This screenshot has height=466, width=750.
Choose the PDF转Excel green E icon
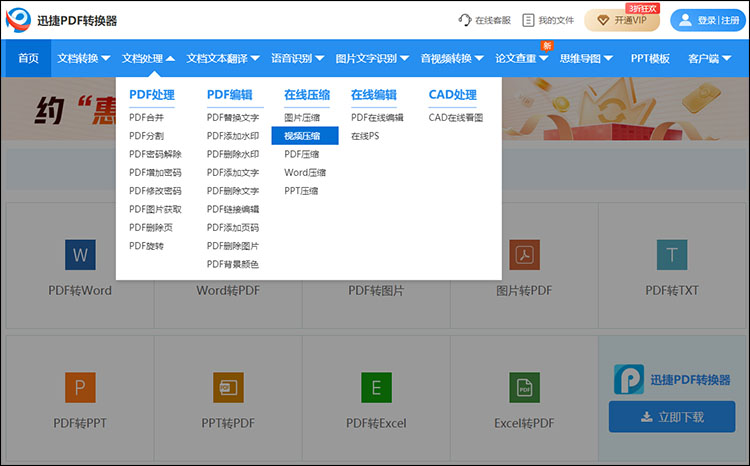(x=375, y=387)
